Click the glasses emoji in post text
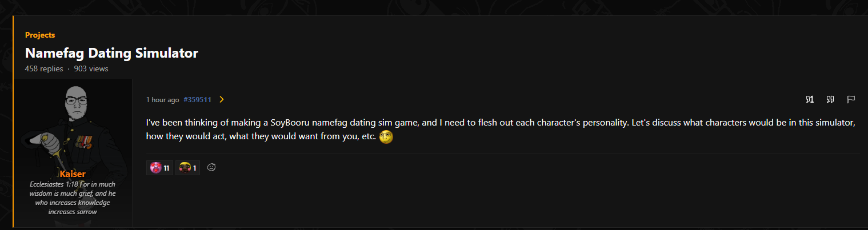 (x=386, y=138)
